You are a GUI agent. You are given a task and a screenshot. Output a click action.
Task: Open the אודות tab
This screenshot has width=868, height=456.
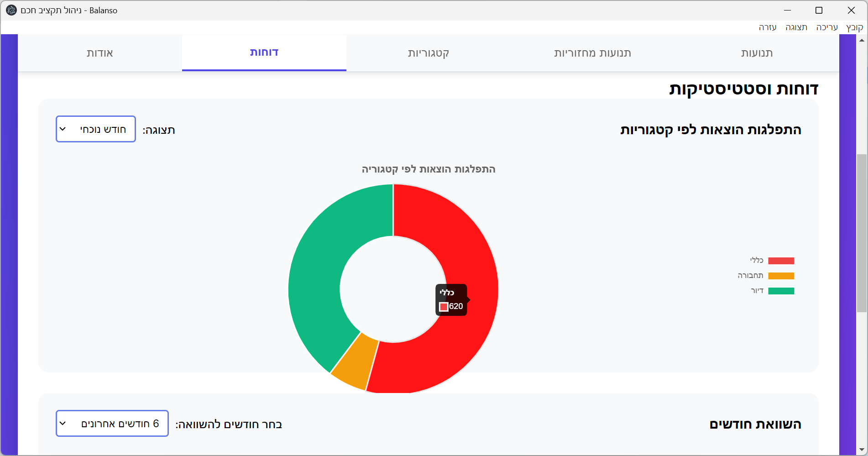[100, 53]
